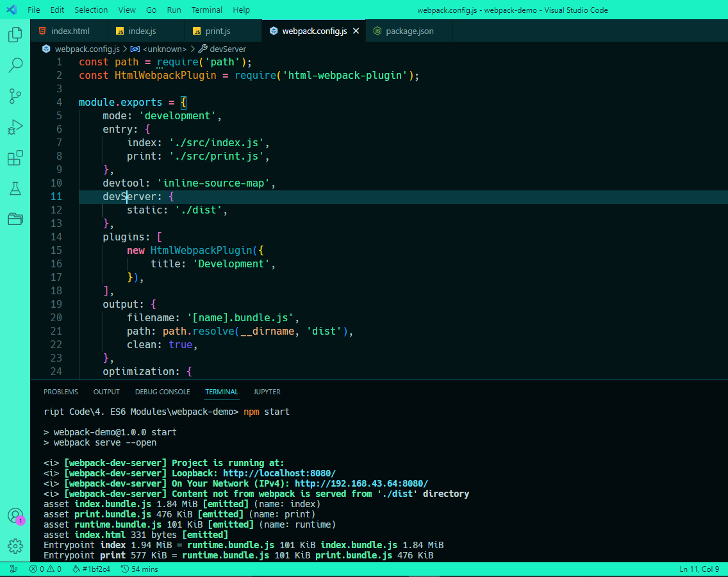This screenshot has height=577, width=728.
Task: Click the HTML icon on index.html tab
Action: tap(42, 31)
